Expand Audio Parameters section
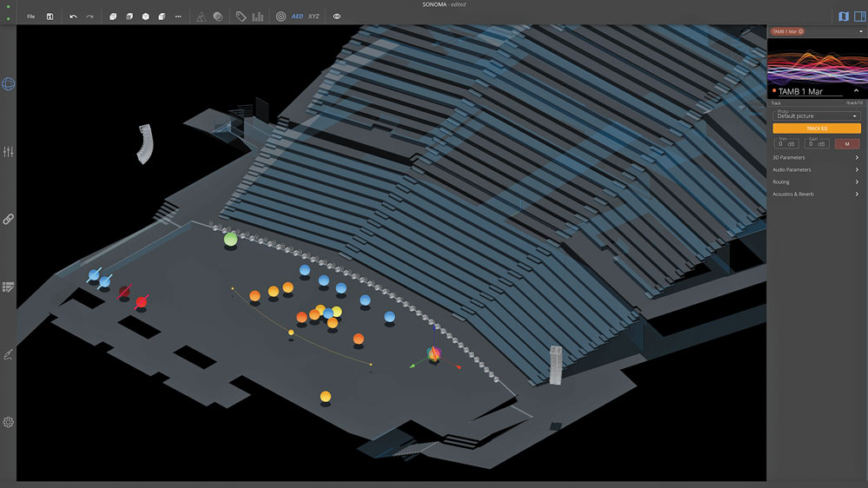Image resolution: width=868 pixels, height=488 pixels. coord(817,170)
